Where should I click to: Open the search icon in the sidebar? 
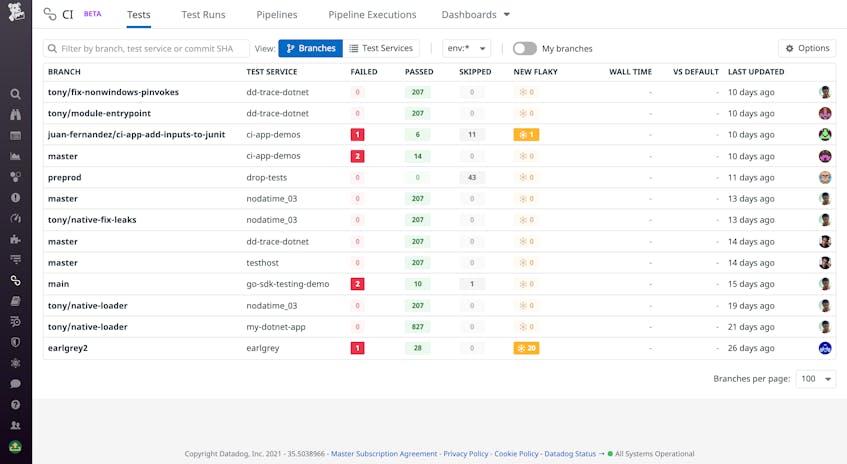tap(16, 94)
